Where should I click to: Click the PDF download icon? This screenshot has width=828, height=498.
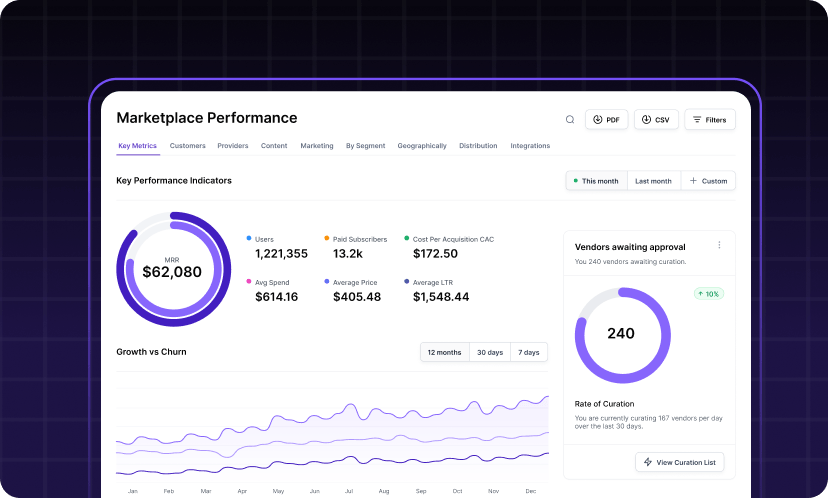[x=597, y=120]
